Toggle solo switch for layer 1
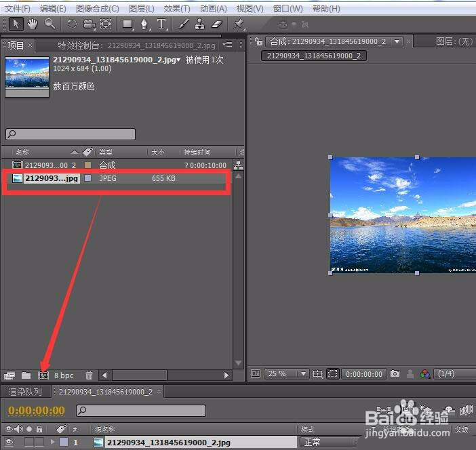The image size is (476, 450). coord(29,442)
